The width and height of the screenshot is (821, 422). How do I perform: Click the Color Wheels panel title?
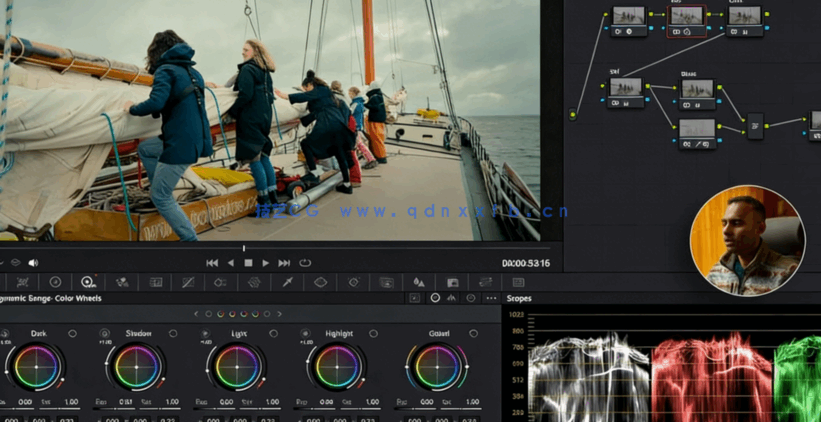[51, 298]
